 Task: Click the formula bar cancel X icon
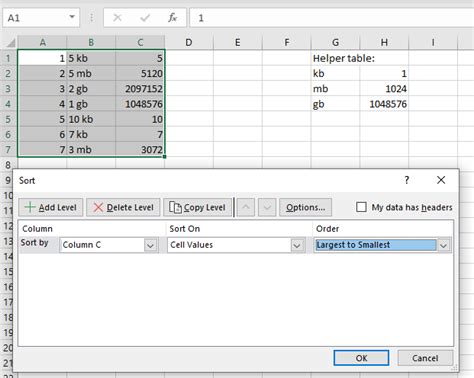tap(117, 18)
